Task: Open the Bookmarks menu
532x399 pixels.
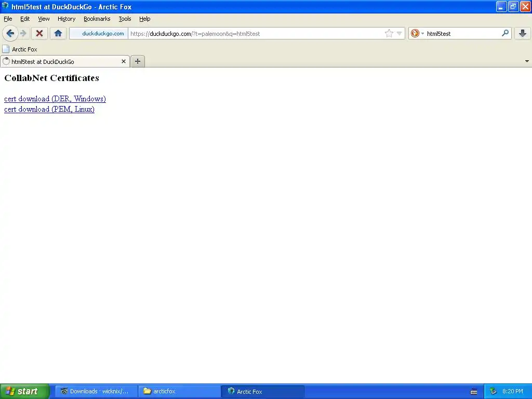Action: click(x=97, y=19)
